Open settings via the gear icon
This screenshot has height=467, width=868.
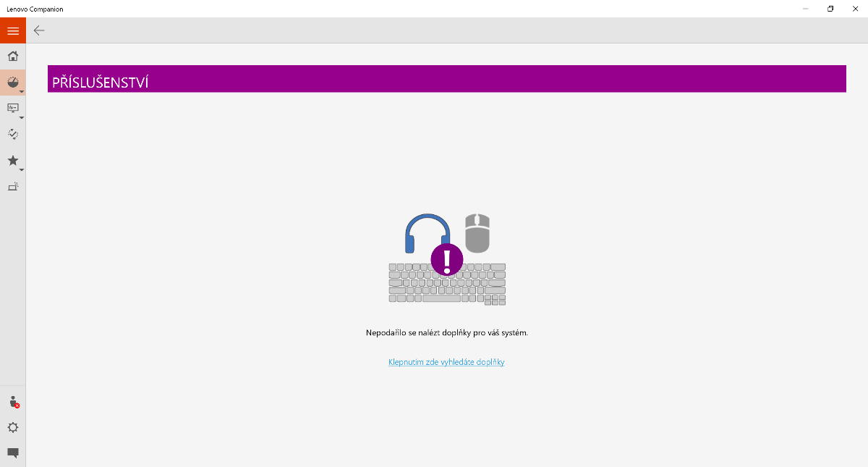(12, 428)
